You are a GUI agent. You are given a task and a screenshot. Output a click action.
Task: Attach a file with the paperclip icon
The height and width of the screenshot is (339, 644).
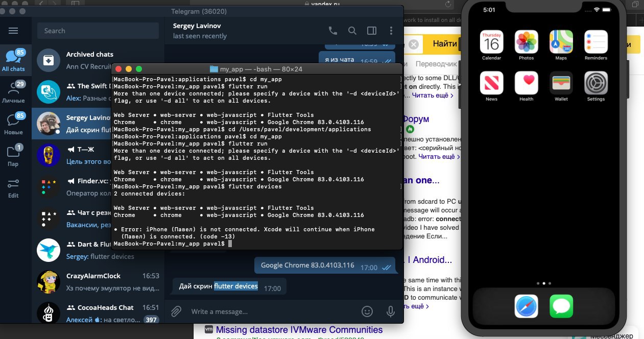176,311
